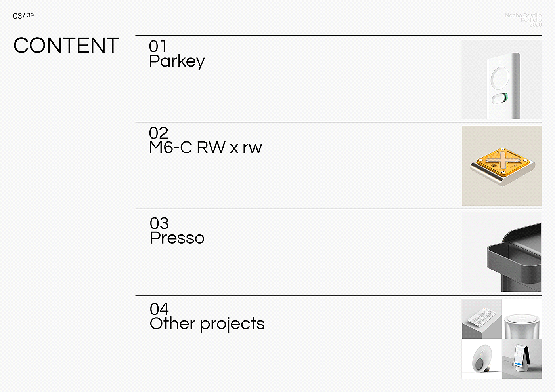Click the 02 section number

click(159, 133)
